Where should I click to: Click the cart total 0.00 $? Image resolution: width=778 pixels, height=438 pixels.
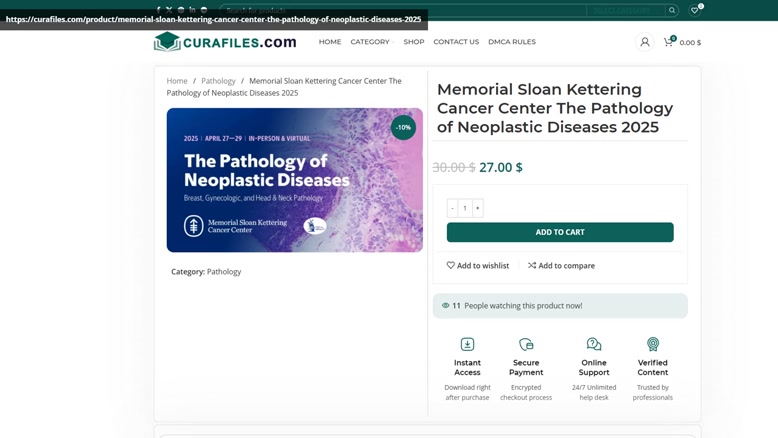(x=690, y=43)
